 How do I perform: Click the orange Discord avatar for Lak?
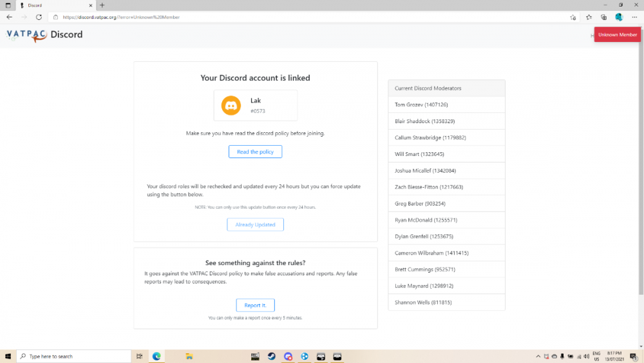click(231, 106)
